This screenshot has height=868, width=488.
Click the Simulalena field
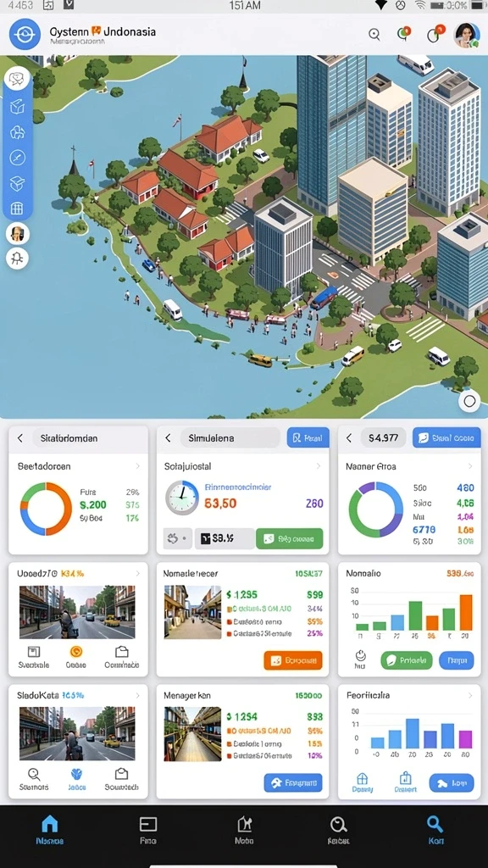230,438
